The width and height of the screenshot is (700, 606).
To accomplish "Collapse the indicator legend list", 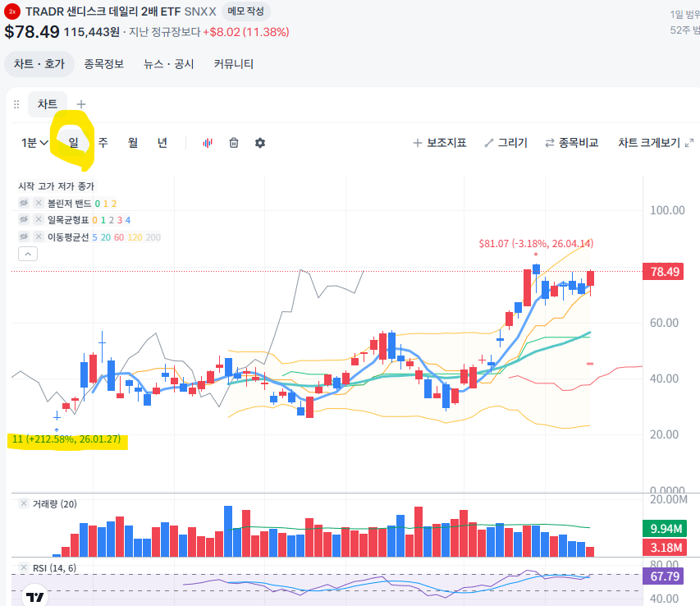I will [28, 254].
